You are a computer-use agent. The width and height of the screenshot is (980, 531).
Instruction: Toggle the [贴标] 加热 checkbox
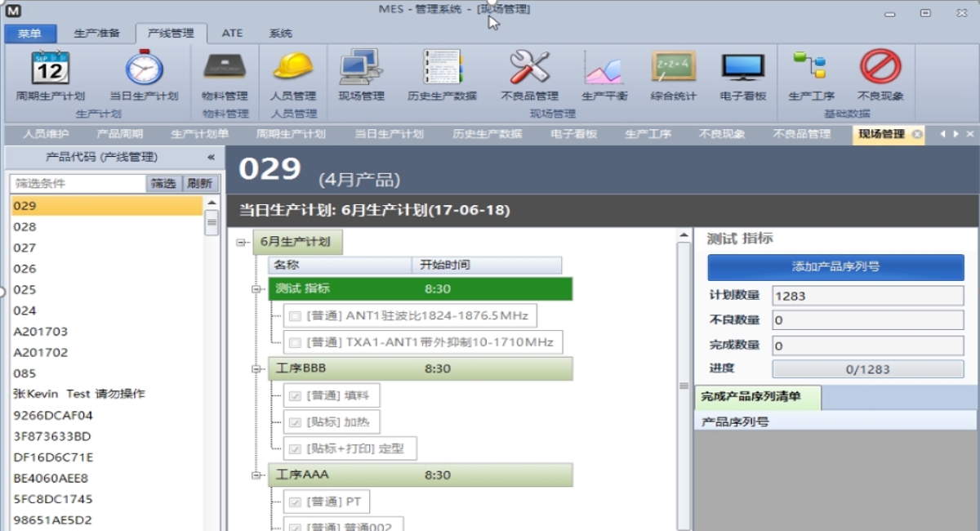click(x=295, y=423)
